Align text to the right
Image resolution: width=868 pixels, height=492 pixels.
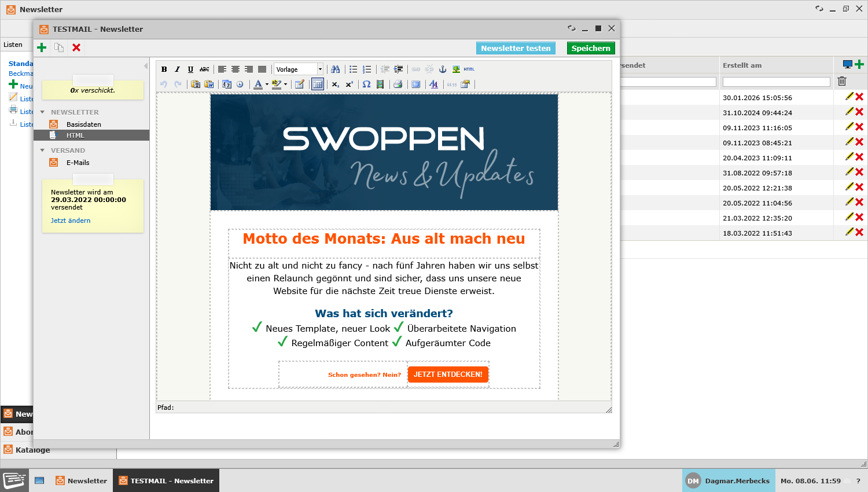(249, 69)
